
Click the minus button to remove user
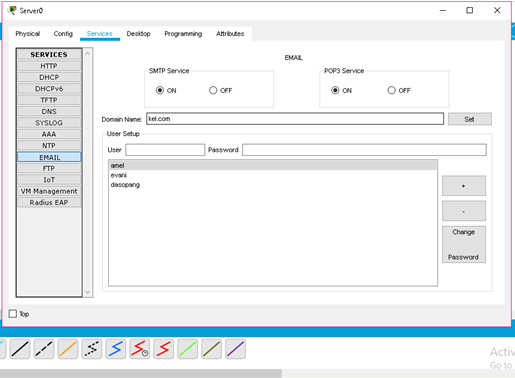(x=464, y=211)
